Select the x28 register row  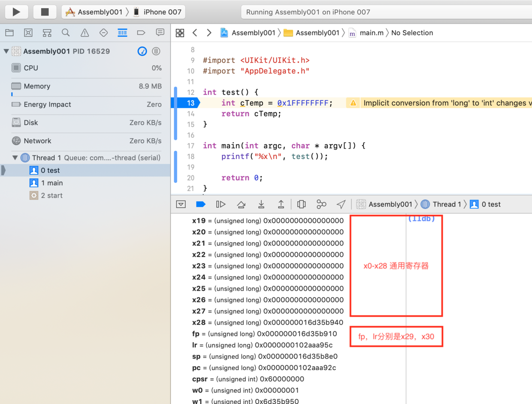[x=268, y=322]
